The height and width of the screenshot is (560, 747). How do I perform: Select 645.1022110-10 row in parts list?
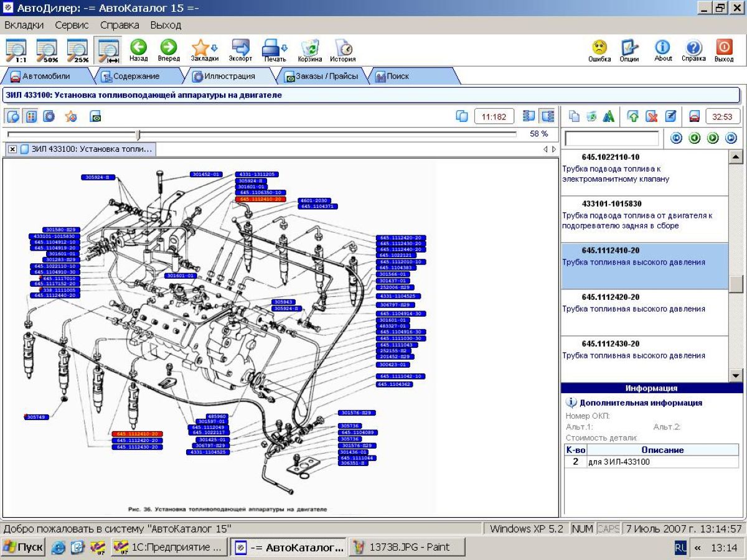tap(644, 172)
